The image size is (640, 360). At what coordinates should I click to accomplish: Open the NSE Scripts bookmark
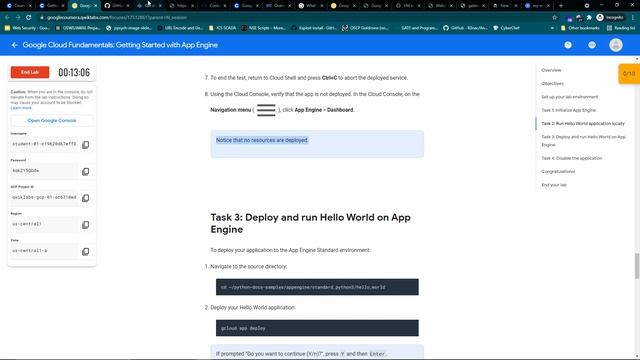pos(264,28)
